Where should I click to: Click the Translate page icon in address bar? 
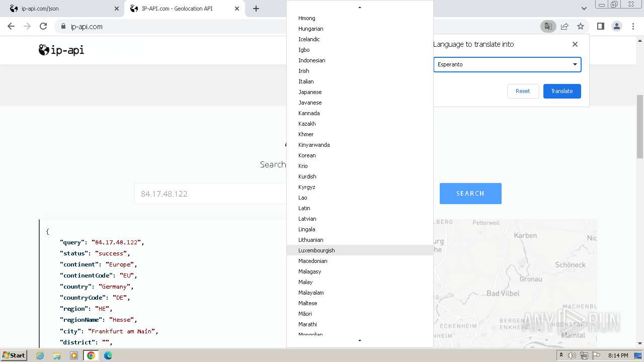tap(548, 27)
